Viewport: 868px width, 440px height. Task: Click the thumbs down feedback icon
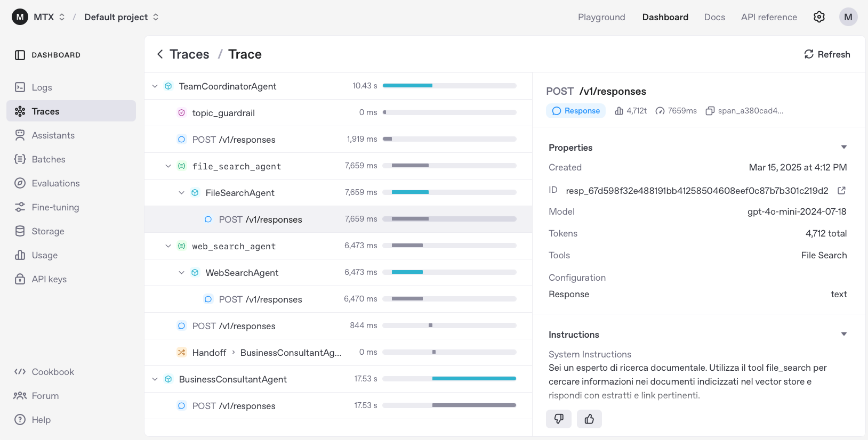click(558, 419)
